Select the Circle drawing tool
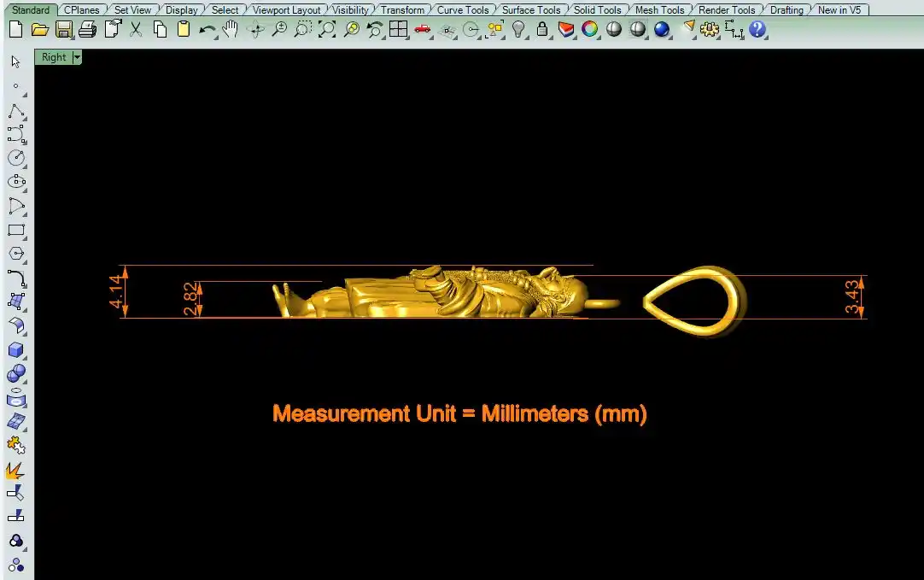The image size is (924, 580). coord(15,158)
